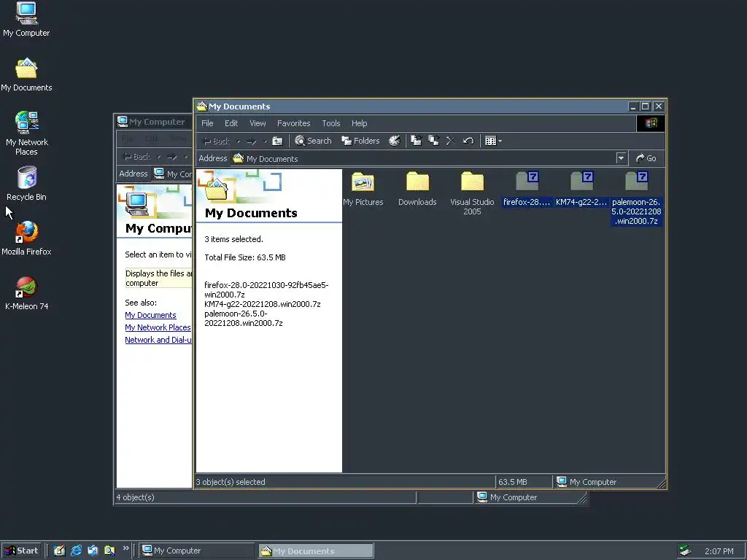Open the Help menu
Viewport: 747px width, 560px height.
[359, 123]
